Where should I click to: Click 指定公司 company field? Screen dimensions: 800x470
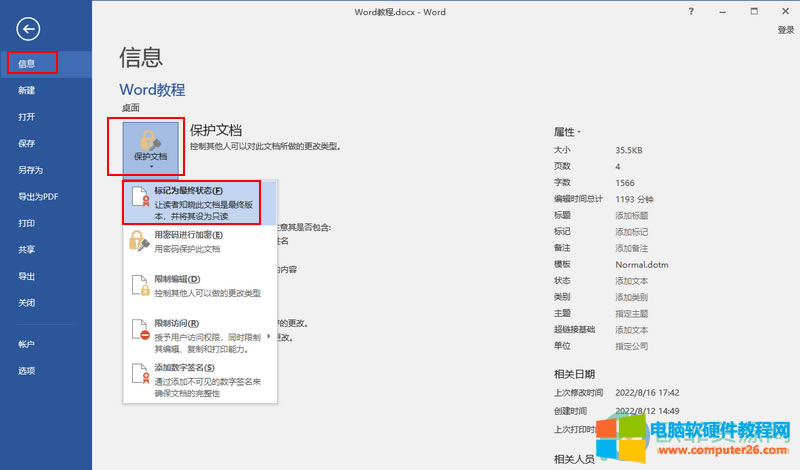631,345
